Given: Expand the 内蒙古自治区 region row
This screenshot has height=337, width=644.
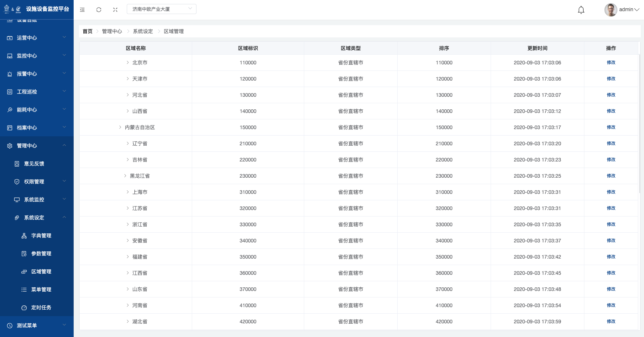Looking at the screenshot, I should [x=120, y=127].
